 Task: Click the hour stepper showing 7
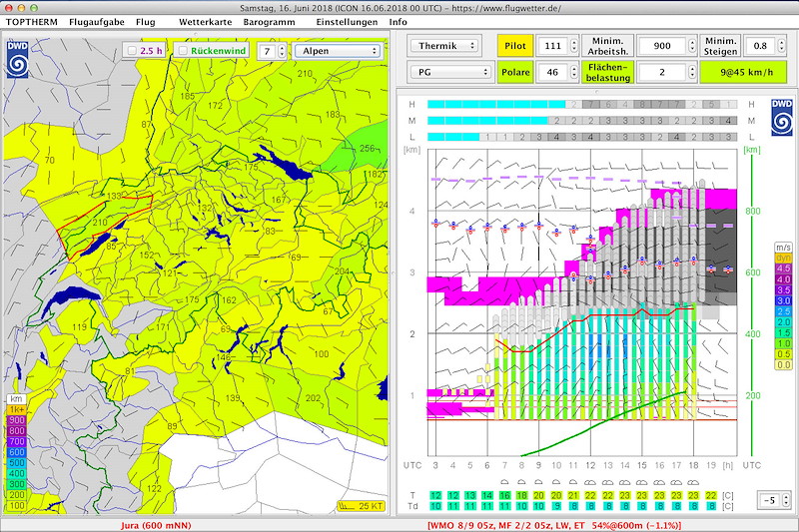click(272, 51)
